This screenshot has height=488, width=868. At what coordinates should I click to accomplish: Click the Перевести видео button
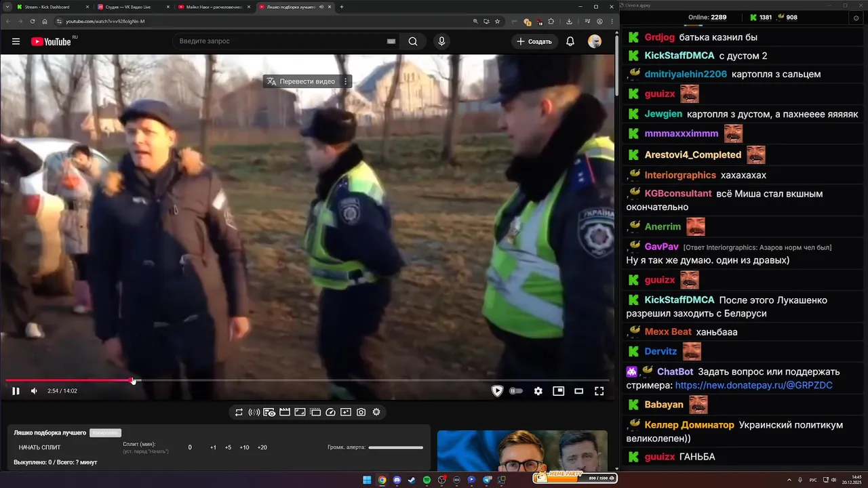(301, 81)
